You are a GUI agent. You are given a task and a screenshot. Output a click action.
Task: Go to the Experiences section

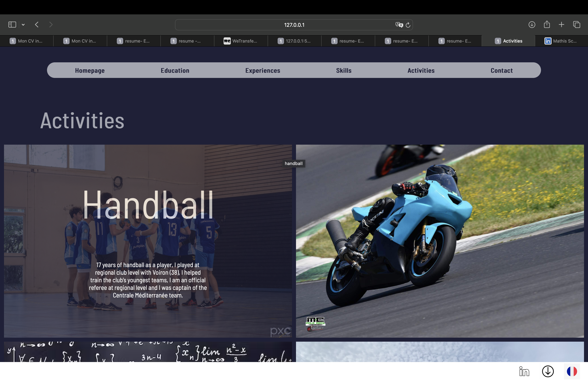pos(263,71)
